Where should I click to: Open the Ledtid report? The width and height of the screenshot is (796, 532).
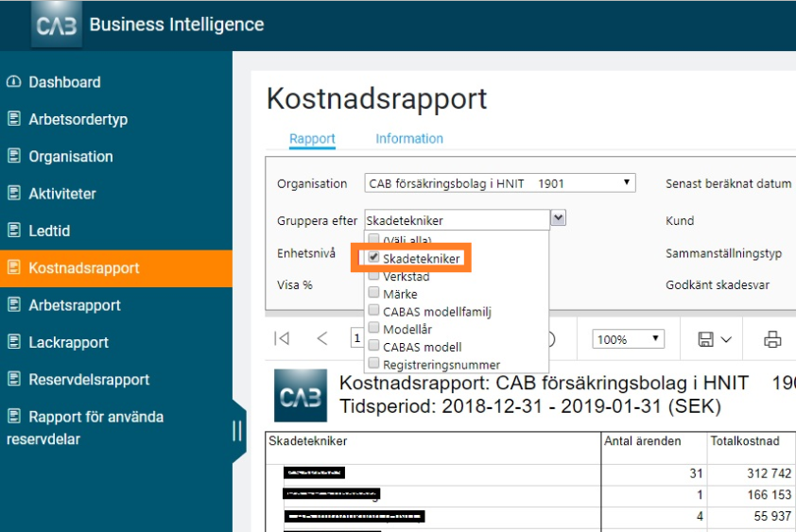(49, 231)
